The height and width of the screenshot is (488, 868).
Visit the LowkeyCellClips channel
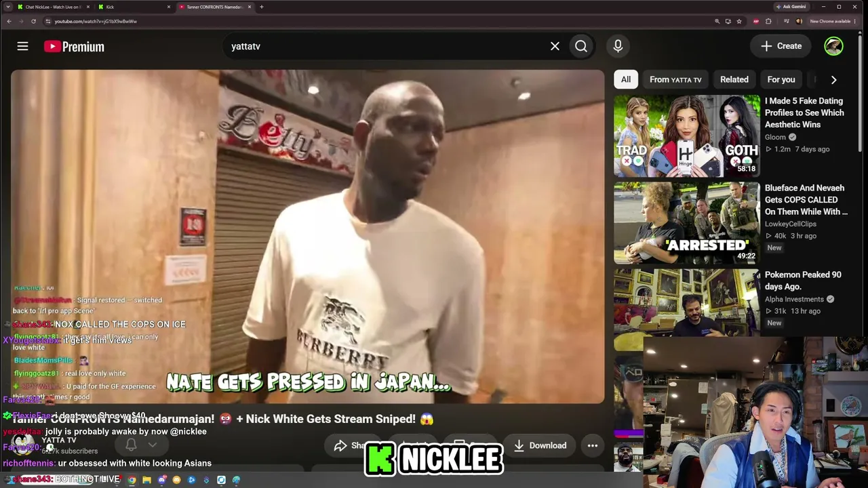[x=791, y=224]
